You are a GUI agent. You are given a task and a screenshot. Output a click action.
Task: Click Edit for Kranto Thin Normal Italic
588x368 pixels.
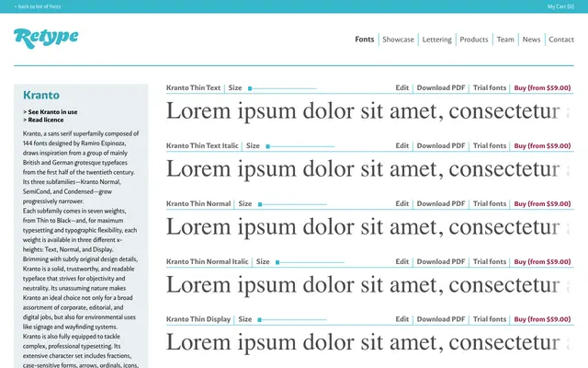402,261
